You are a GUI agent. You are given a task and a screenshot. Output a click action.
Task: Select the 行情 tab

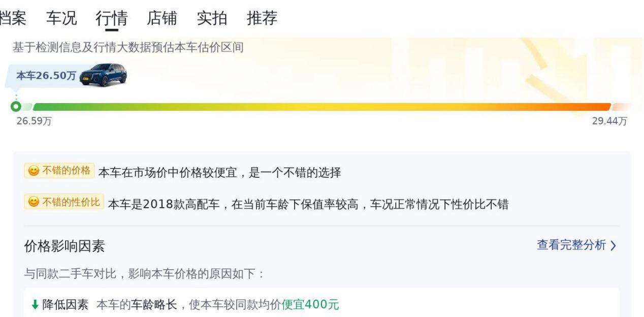tap(112, 18)
